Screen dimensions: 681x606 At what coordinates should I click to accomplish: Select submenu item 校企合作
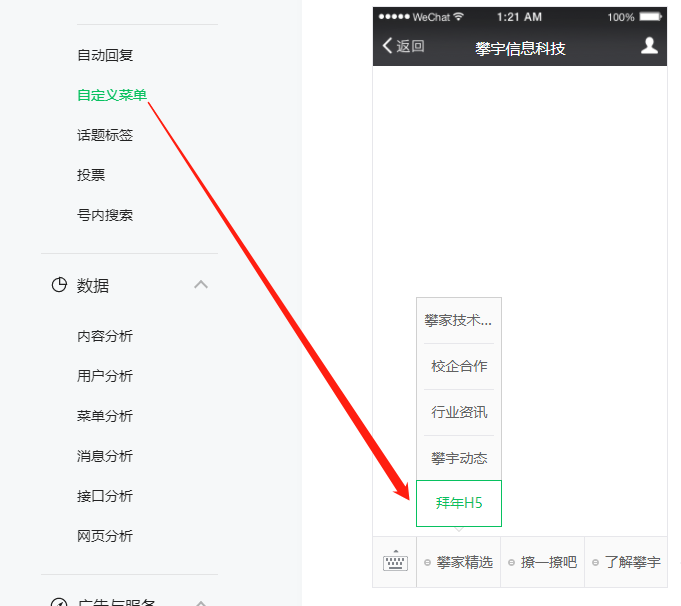click(x=459, y=366)
